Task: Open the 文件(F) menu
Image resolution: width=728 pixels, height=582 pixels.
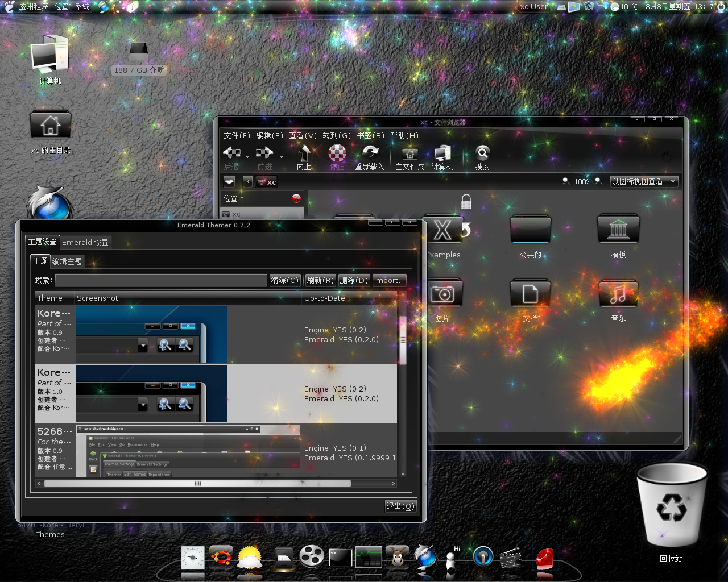Action: [x=237, y=135]
